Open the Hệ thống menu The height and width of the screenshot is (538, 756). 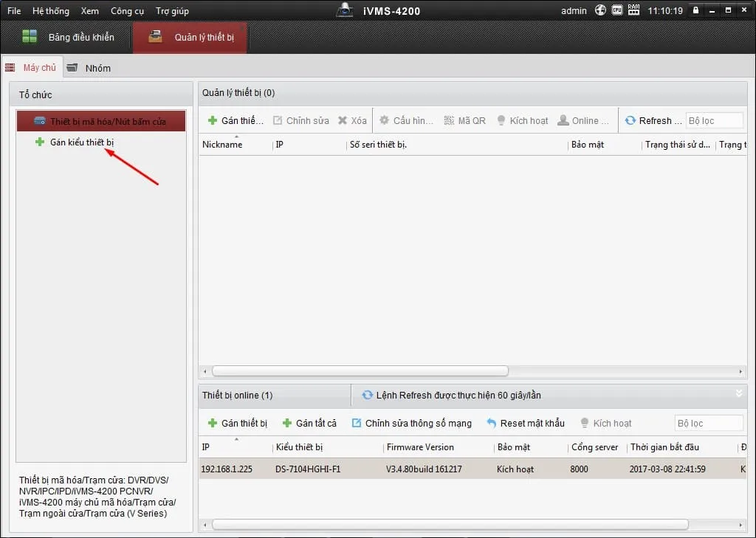(51, 11)
